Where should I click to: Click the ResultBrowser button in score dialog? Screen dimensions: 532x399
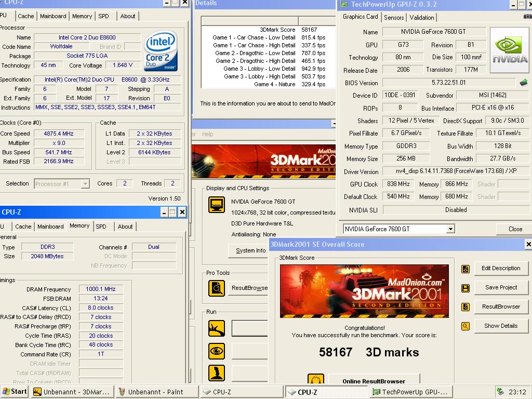[501, 307]
